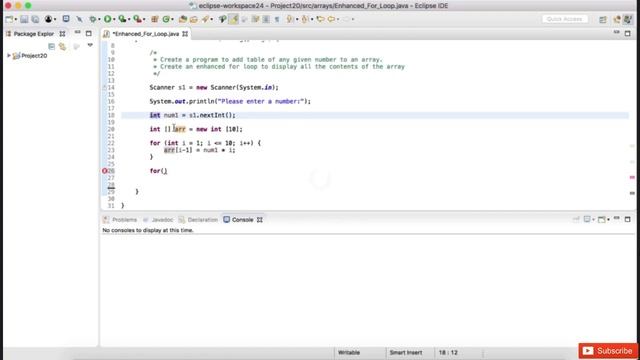Expand the Project20 tree node

coord(9,56)
